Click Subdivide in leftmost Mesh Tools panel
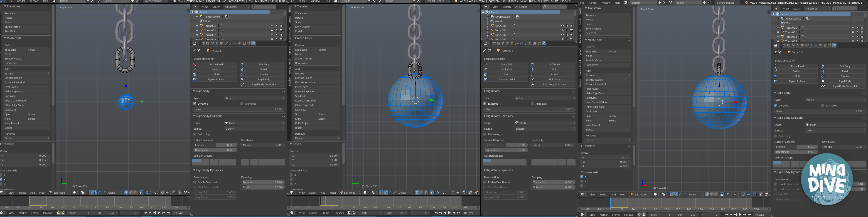The height and width of the screenshot is (217, 868). 10,96
